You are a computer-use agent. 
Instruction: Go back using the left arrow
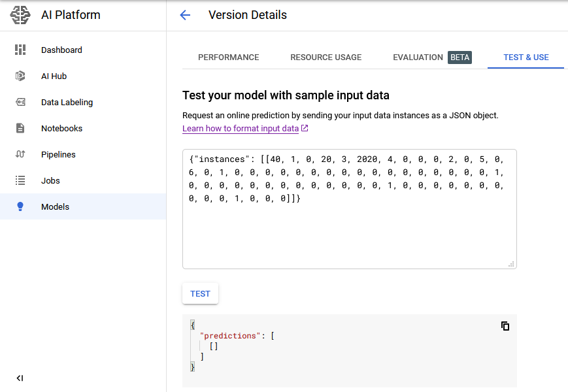coord(185,15)
